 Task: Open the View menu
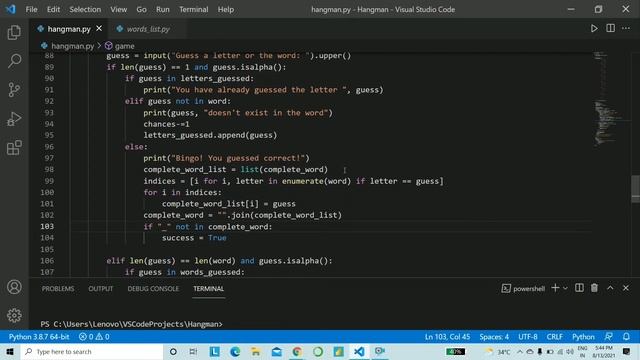[118, 9]
